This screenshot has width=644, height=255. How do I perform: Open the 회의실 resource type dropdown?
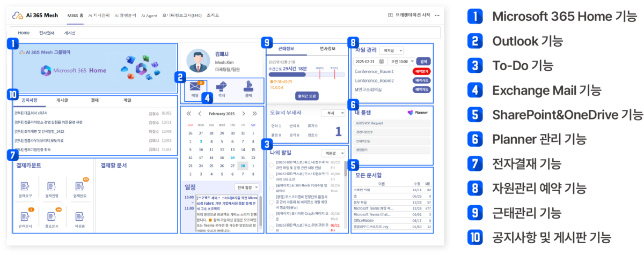click(x=391, y=50)
